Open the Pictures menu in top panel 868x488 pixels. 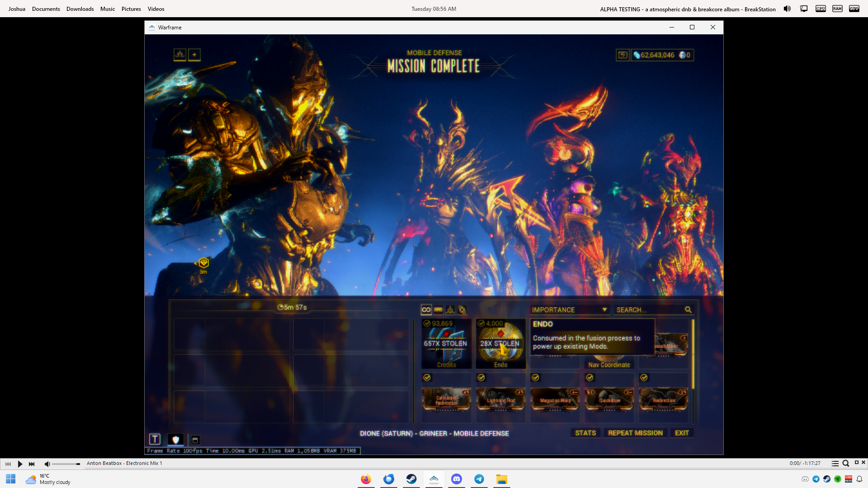coord(131,9)
